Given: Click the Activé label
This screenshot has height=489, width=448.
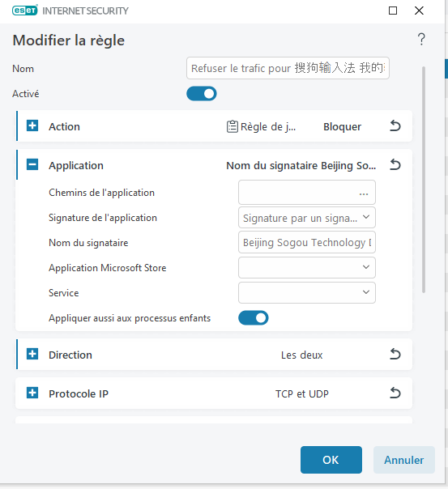Looking at the screenshot, I should click(26, 94).
